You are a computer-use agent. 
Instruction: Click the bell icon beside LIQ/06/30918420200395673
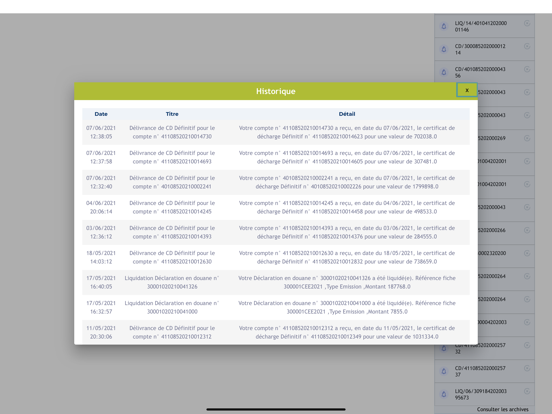pyautogui.click(x=444, y=394)
